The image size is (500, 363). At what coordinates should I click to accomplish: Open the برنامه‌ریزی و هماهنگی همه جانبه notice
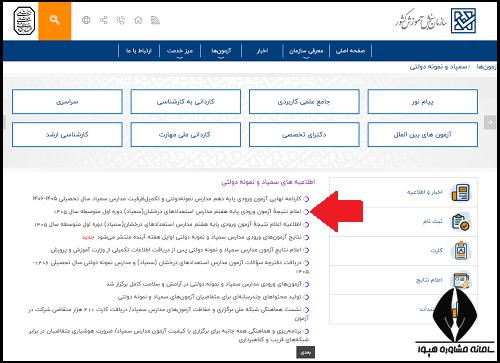click(168, 335)
